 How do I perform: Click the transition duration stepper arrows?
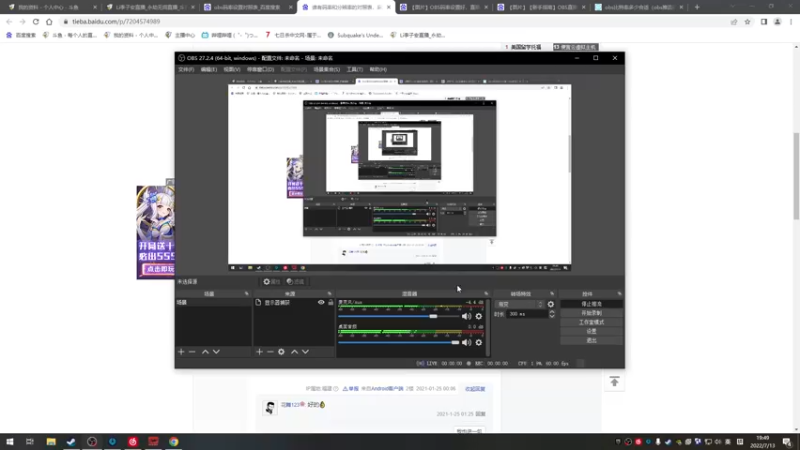point(552,314)
